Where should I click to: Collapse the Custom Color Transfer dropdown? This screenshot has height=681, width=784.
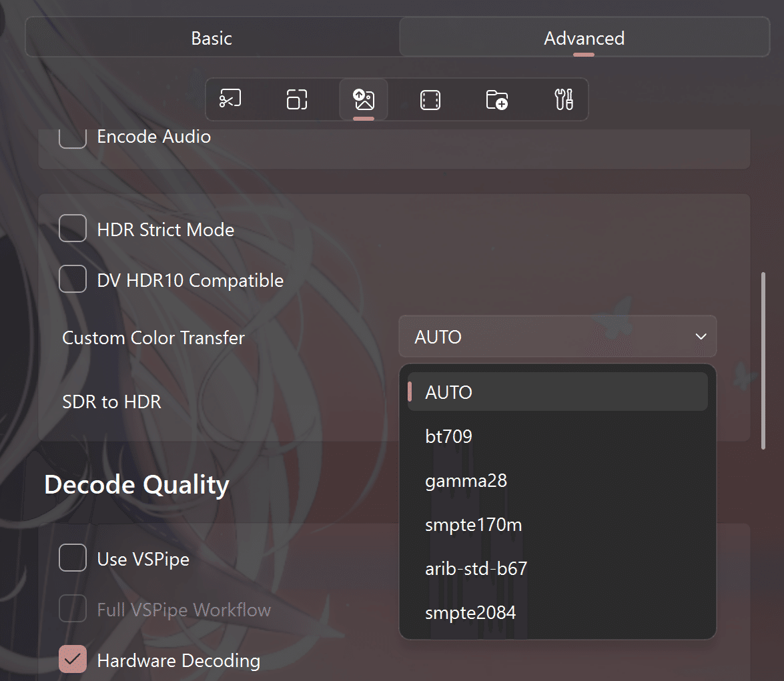(x=558, y=337)
